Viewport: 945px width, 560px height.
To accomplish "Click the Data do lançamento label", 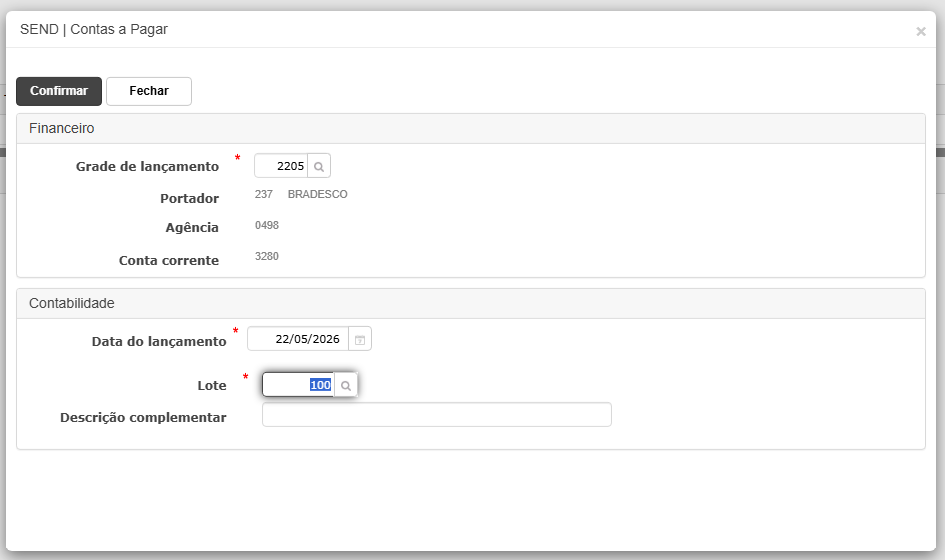I will click(x=159, y=341).
